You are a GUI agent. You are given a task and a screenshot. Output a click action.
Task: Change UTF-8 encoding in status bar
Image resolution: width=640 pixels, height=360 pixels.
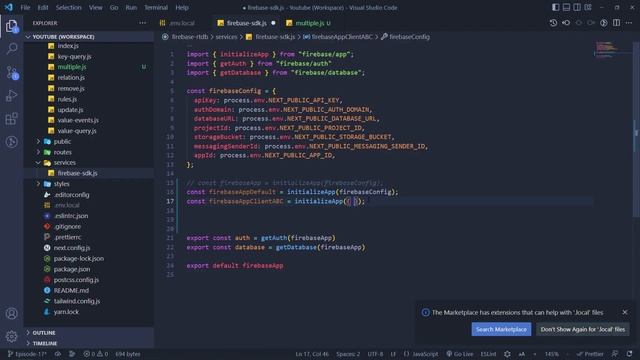coord(375,354)
